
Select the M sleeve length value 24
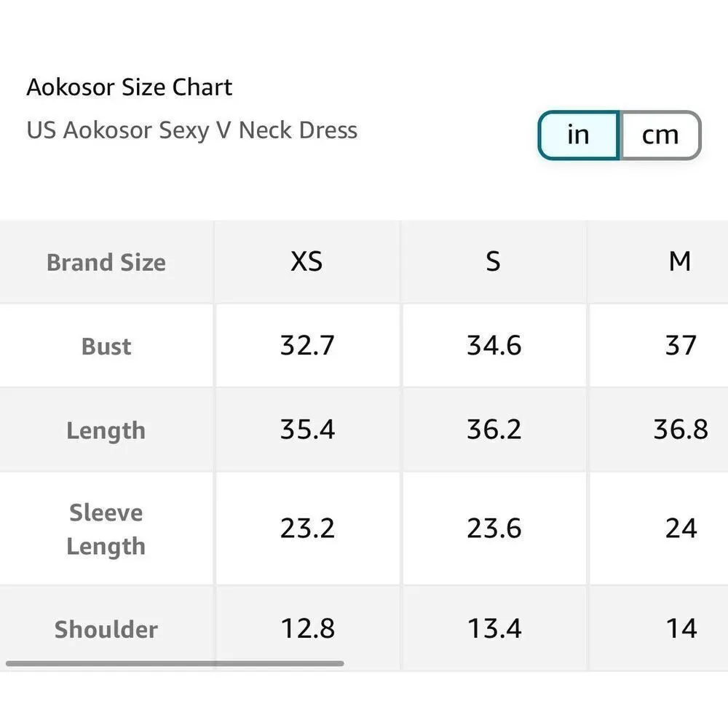pos(681,529)
